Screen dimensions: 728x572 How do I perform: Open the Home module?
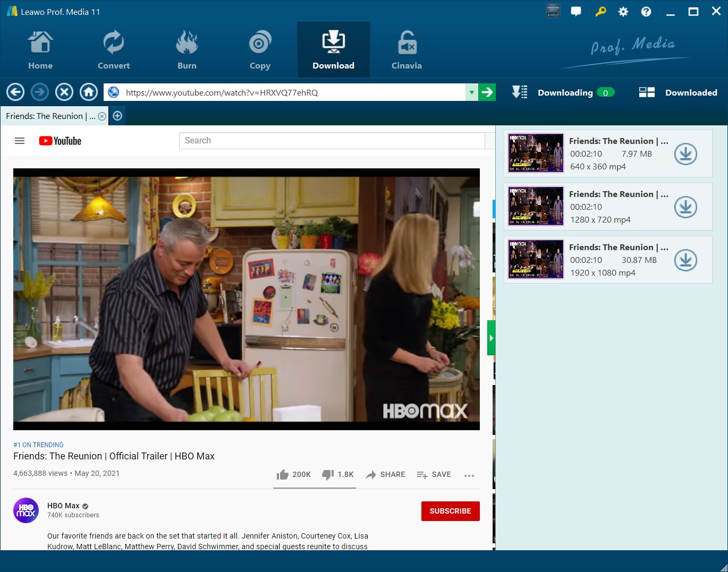(40, 50)
